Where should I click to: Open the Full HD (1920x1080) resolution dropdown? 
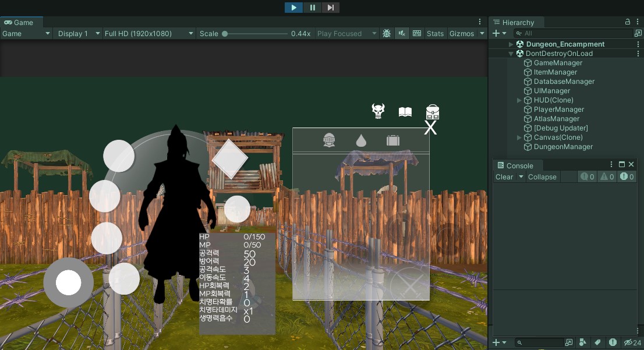[148, 34]
